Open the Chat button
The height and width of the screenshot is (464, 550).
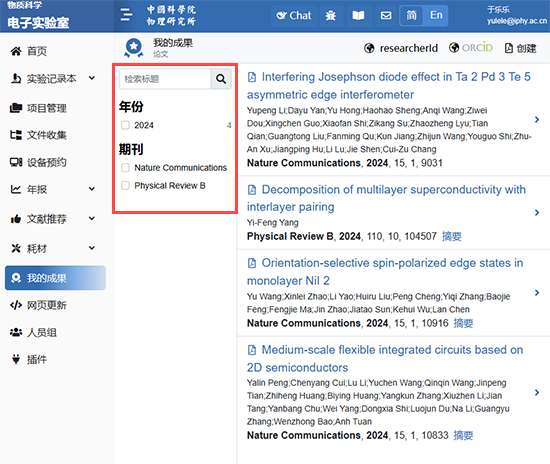pyautogui.click(x=294, y=15)
